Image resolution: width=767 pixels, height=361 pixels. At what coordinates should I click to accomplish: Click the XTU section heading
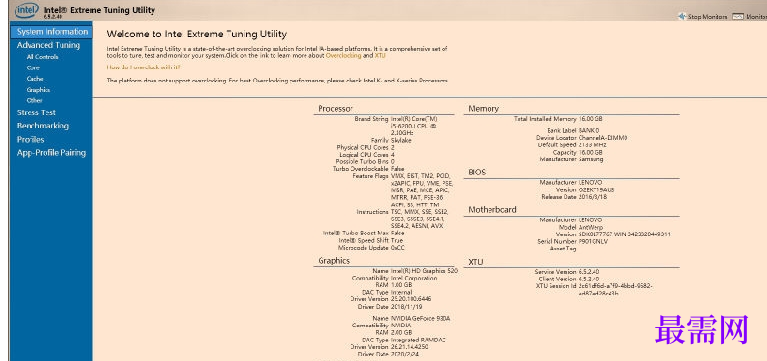[x=475, y=262]
